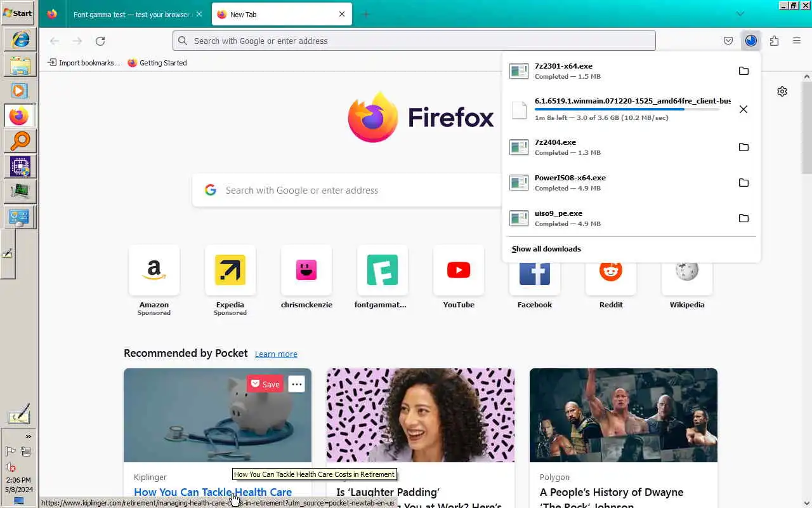
Task: Open the Reddit shortcut tile
Action: tap(611, 278)
